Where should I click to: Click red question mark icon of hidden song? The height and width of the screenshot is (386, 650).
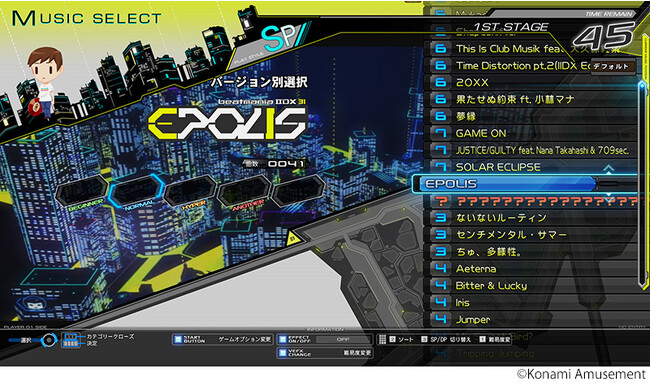[x=442, y=201]
